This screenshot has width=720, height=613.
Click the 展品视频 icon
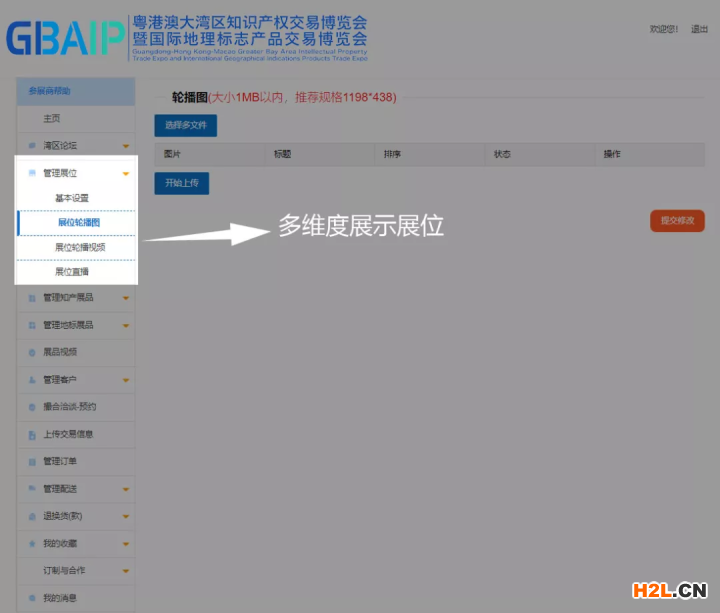(x=32, y=352)
